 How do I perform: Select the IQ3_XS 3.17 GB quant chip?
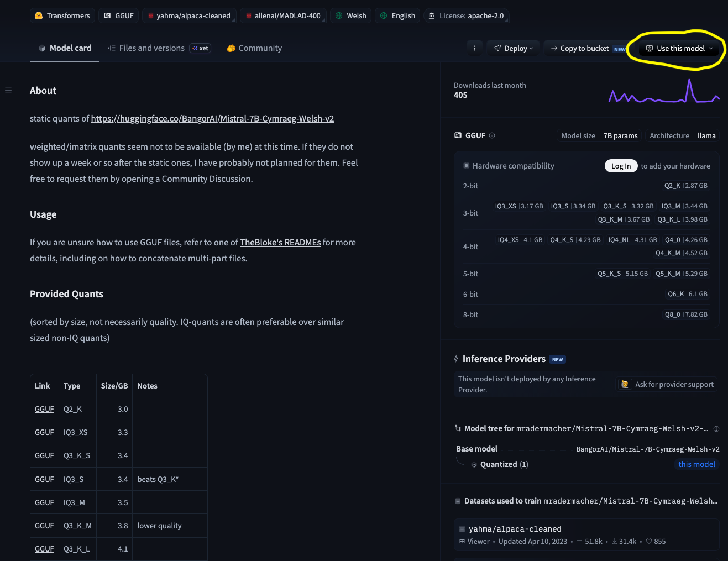[x=519, y=206]
